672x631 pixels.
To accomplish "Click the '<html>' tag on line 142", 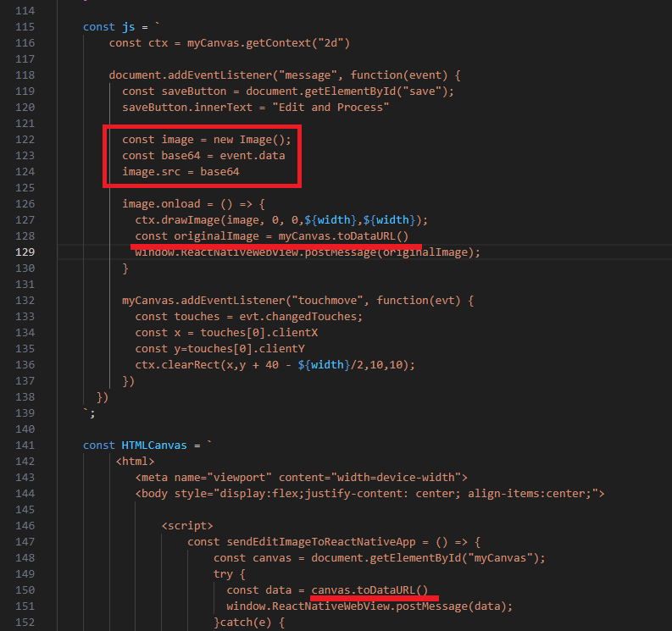I will tap(135, 462).
